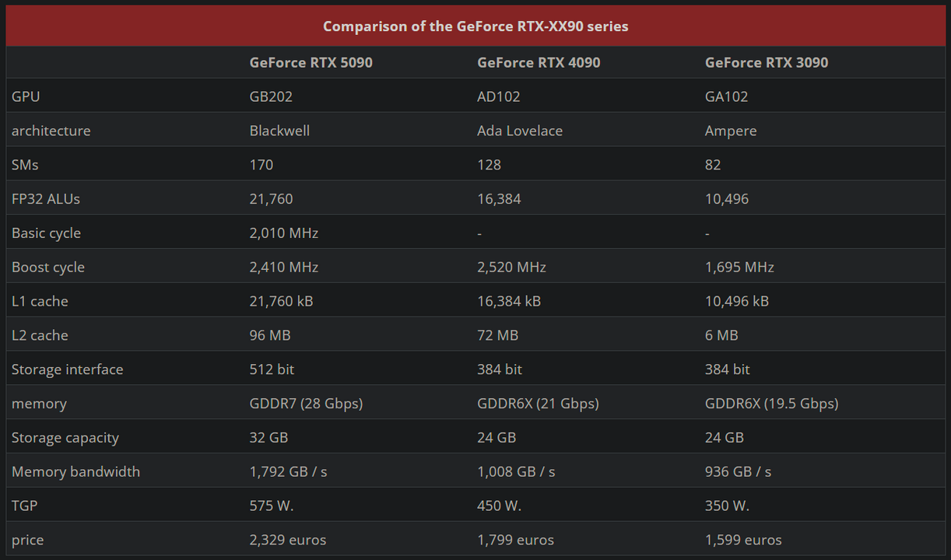Click the table title about GeForce RTX-XX90 series
The image size is (951, 560).
(475, 26)
